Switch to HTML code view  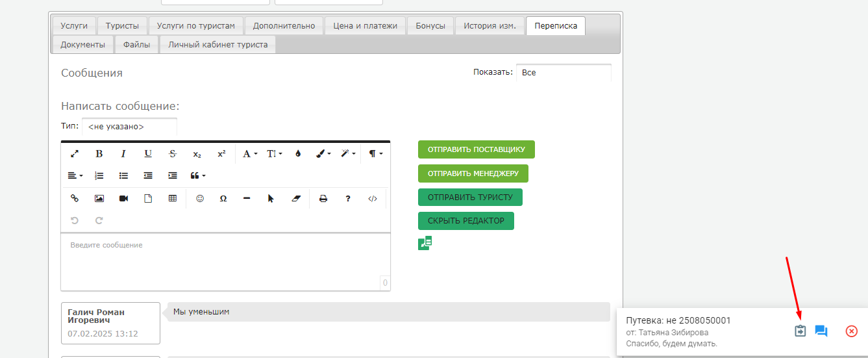click(373, 199)
